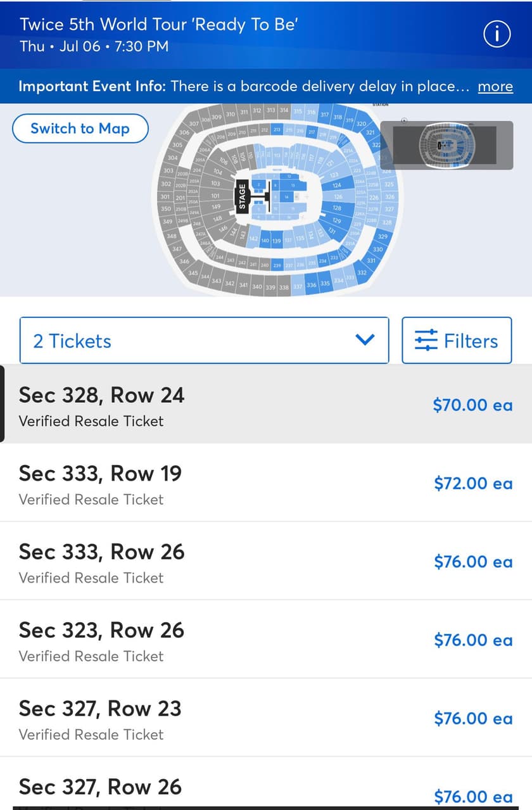Tap section 336 on the seat map
The width and height of the screenshot is (532, 810).
tap(312, 286)
